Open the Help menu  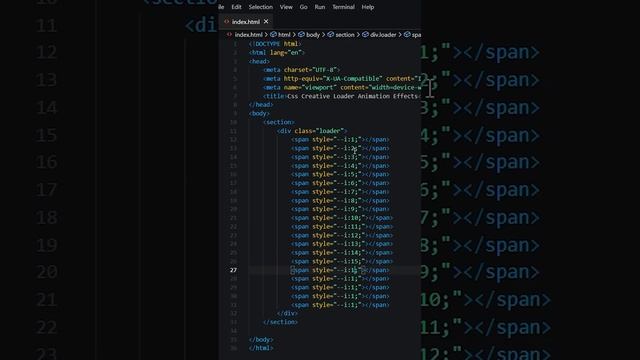[367, 7]
